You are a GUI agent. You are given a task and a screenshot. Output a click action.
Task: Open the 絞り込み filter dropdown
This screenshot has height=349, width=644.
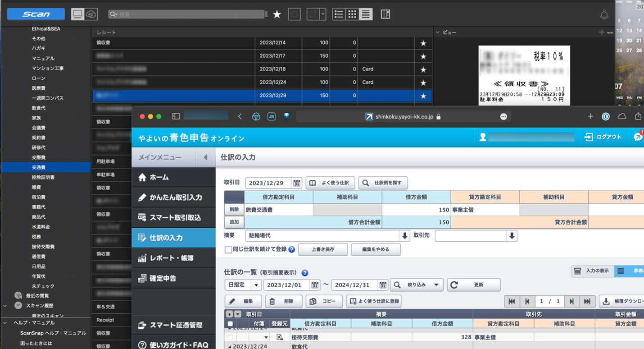417,285
